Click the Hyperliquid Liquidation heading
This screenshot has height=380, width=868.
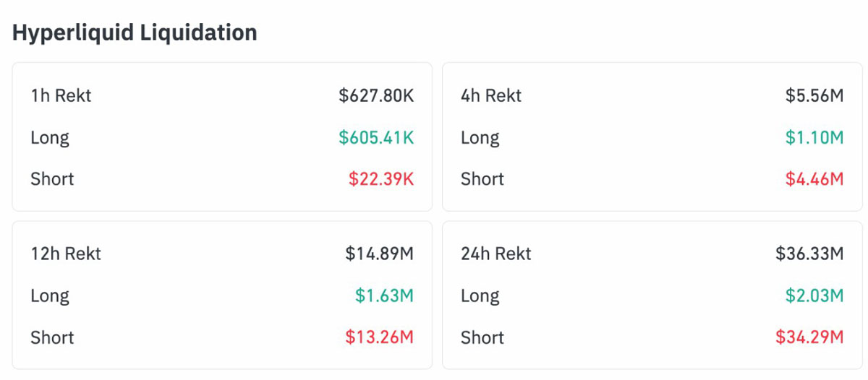tap(135, 33)
